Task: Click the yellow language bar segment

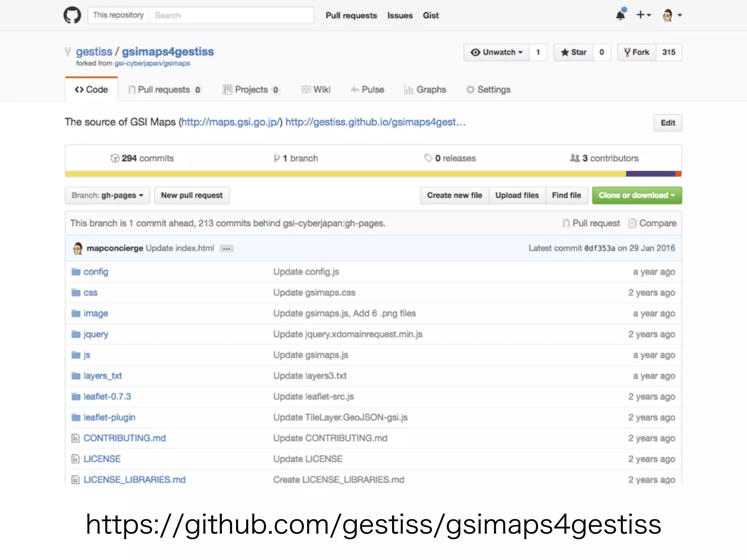Action: 345,174
